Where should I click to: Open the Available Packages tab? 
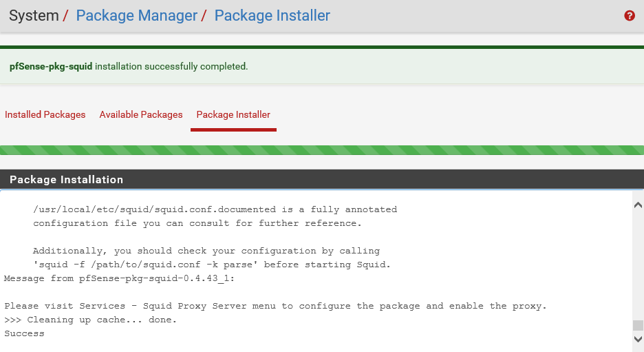pyautogui.click(x=141, y=115)
